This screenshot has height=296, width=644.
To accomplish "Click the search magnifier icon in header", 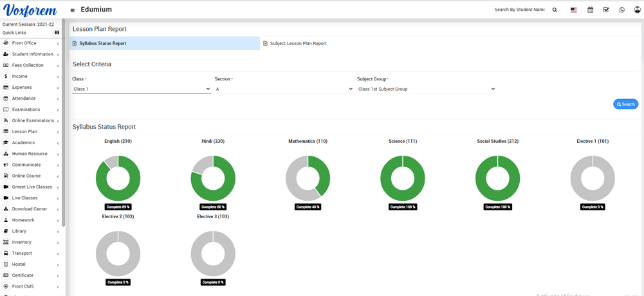I will click(x=555, y=10).
